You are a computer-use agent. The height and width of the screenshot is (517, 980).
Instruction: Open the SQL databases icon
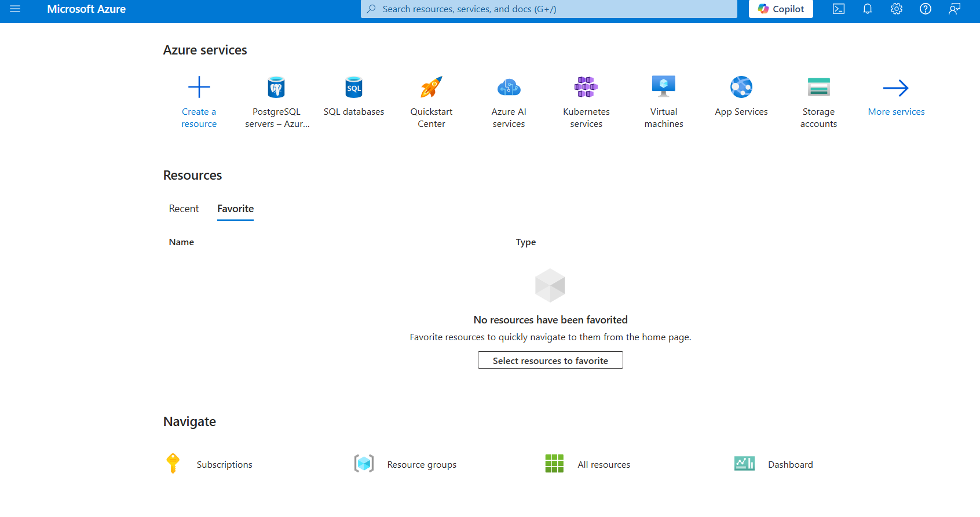(354, 88)
